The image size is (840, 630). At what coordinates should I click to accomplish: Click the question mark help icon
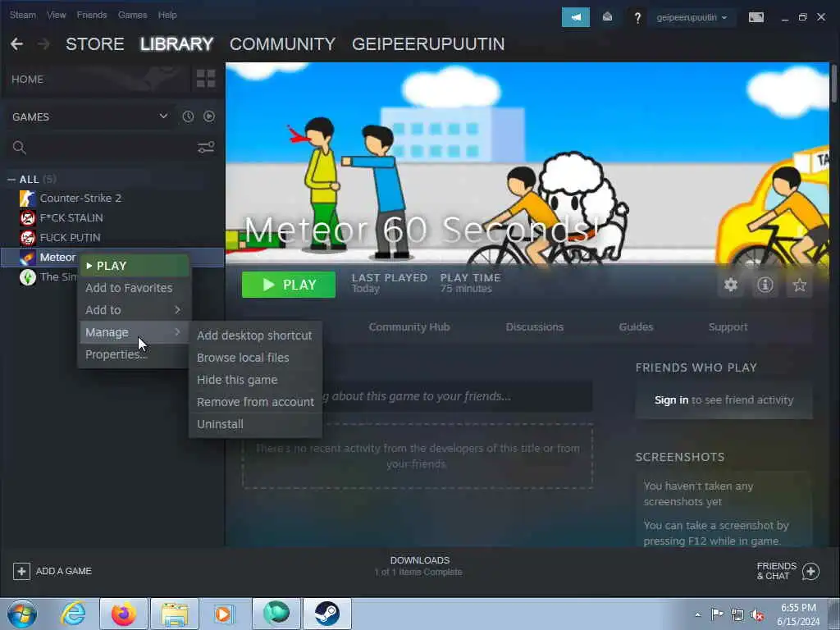pos(637,18)
